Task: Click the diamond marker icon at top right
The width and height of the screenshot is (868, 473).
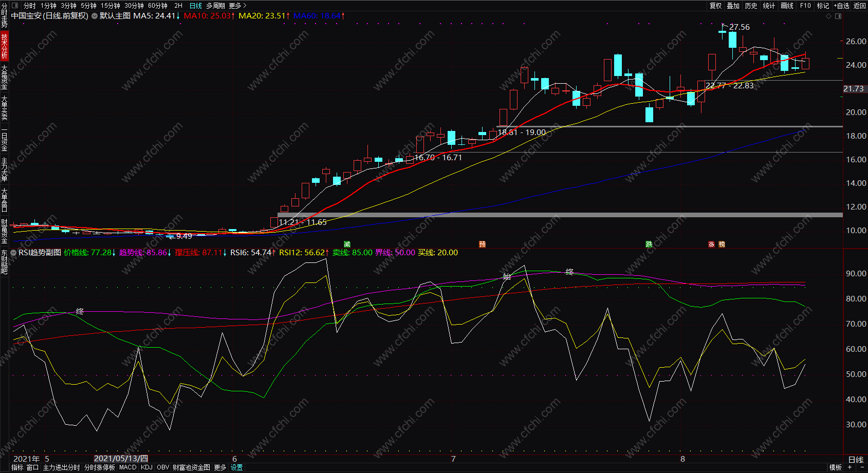Action: click(x=828, y=16)
